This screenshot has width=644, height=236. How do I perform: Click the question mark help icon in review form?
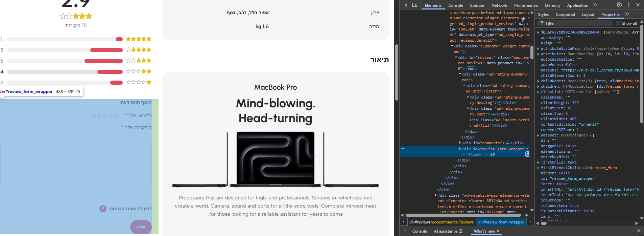click(x=103, y=209)
